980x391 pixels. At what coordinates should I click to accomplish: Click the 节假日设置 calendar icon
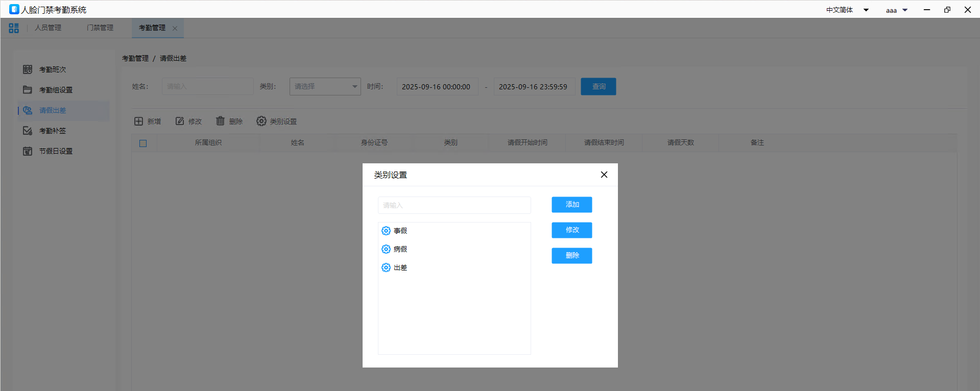coord(28,151)
